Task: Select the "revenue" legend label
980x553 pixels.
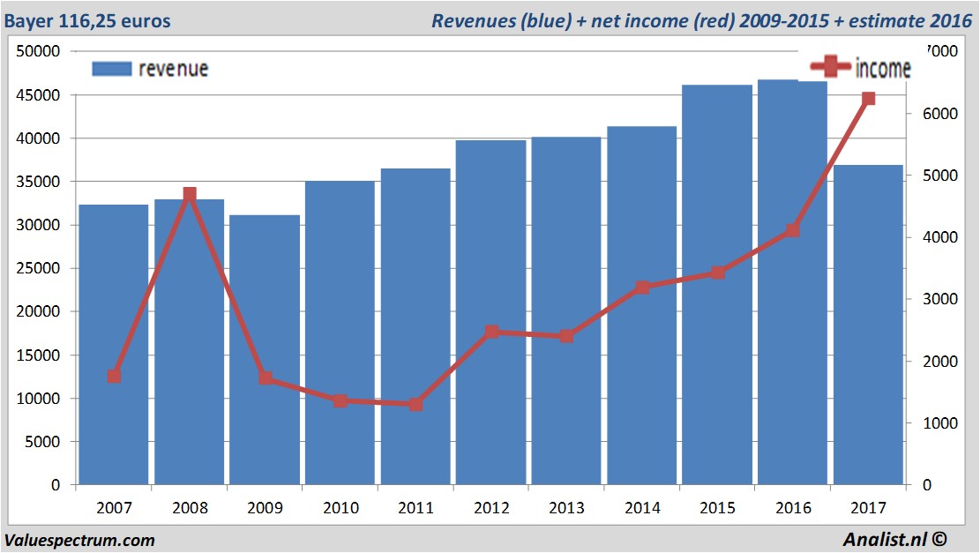Action: coord(173,69)
